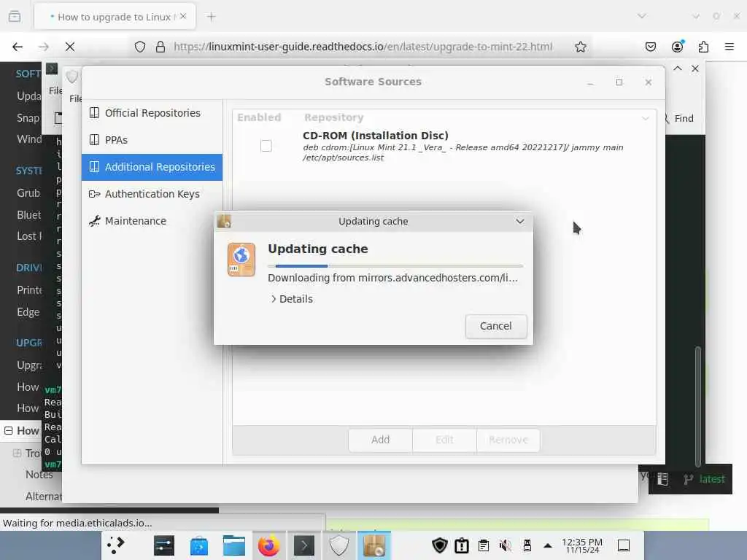The width and height of the screenshot is (747, 560).
Task: Open Firefox account menu
Action: click(678, 47)
